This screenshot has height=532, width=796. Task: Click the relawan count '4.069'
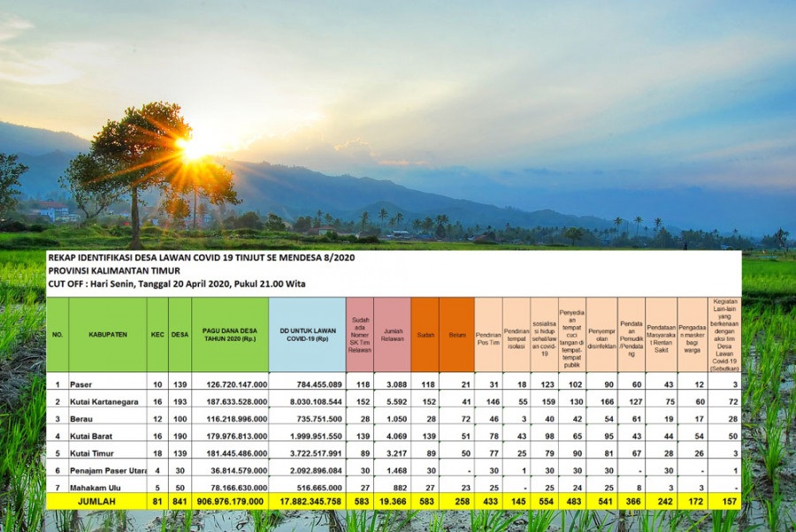click(396, 437)
